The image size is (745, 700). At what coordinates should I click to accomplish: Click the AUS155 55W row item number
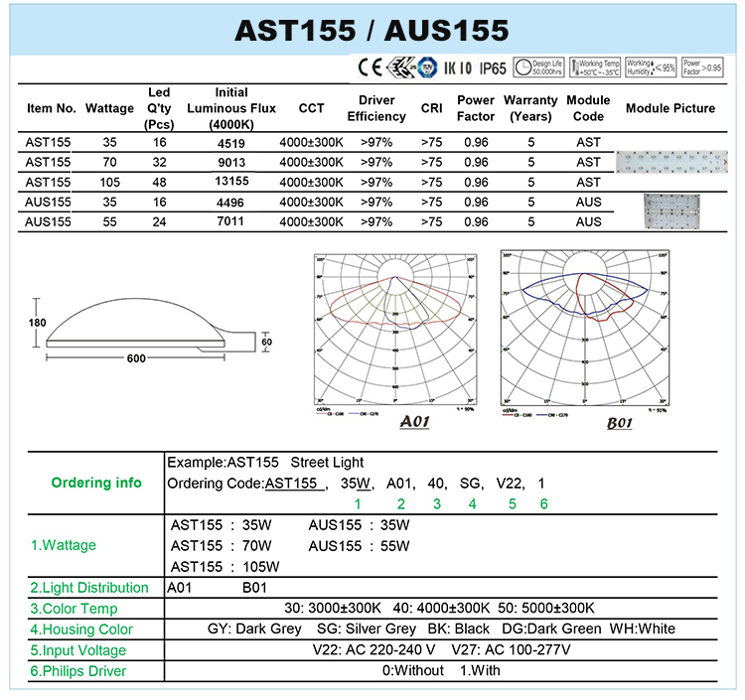(48, 221)
